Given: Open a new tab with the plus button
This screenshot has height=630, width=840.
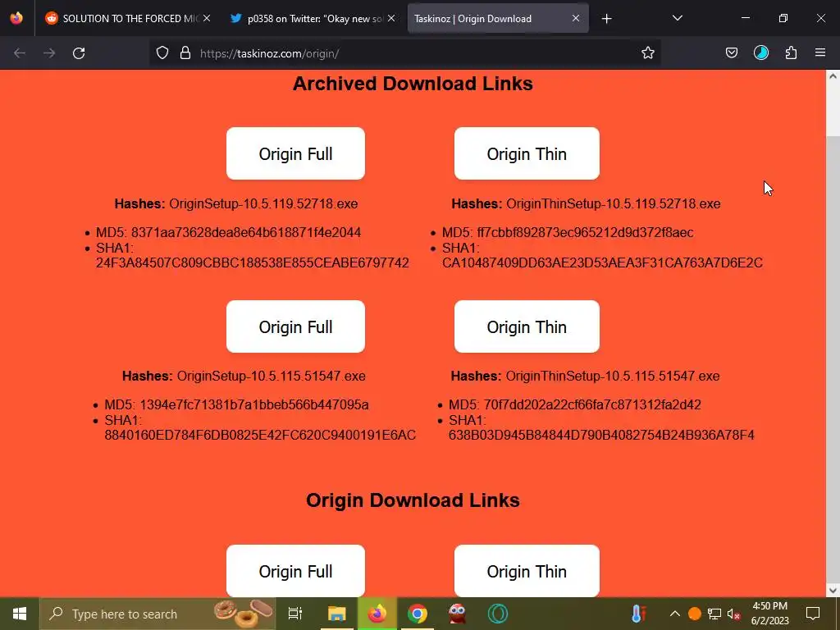Looking at the screenshot, I should tap(606, 19).
